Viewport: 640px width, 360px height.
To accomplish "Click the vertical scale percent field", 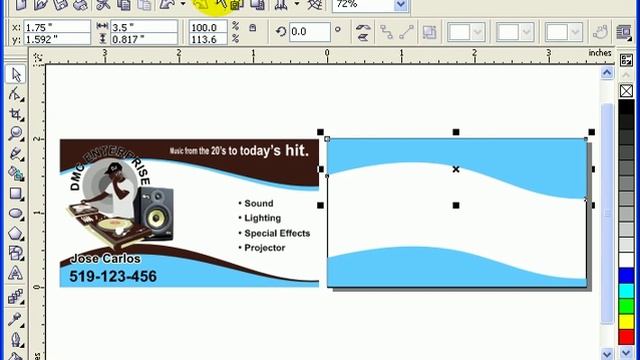I will [208, 39].
